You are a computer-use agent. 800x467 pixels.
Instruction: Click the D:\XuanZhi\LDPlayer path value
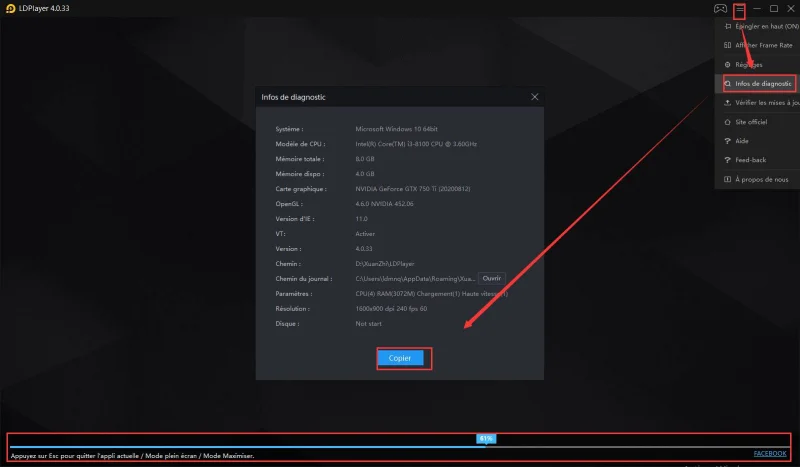tap(385, 264)
